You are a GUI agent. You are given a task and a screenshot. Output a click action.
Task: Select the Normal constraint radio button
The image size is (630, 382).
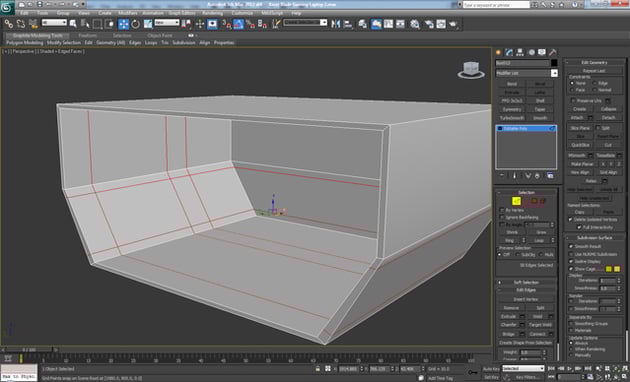click(594, 90)
